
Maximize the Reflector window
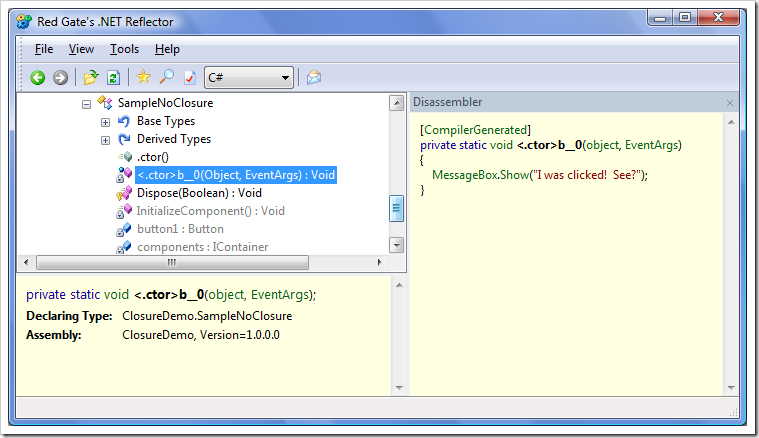[684, 18]
